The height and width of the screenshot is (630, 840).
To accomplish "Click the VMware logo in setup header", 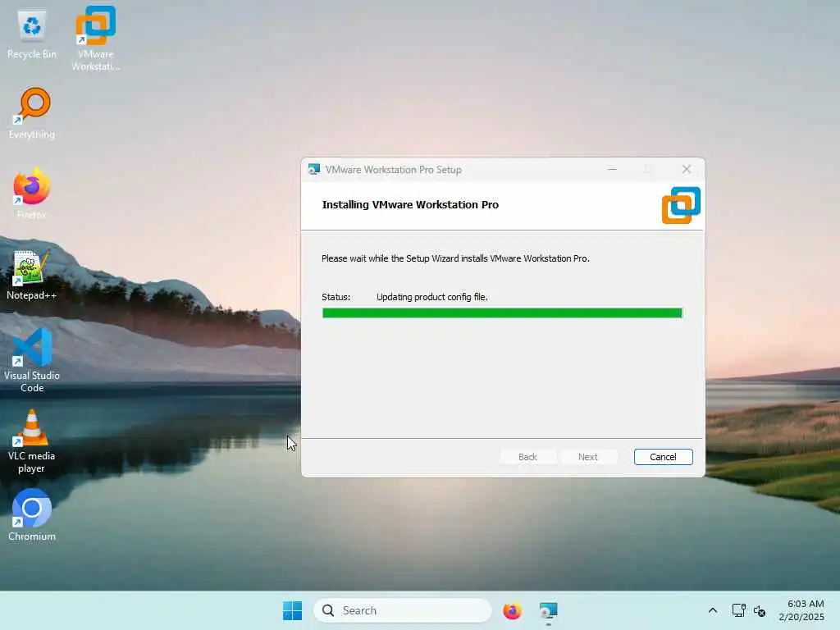I will point(681,205).
